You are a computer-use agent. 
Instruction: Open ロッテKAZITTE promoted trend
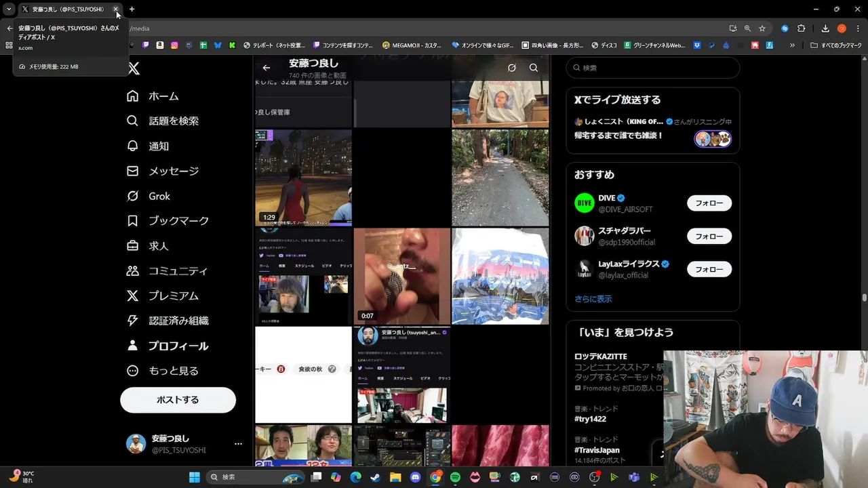click(601, 357)
